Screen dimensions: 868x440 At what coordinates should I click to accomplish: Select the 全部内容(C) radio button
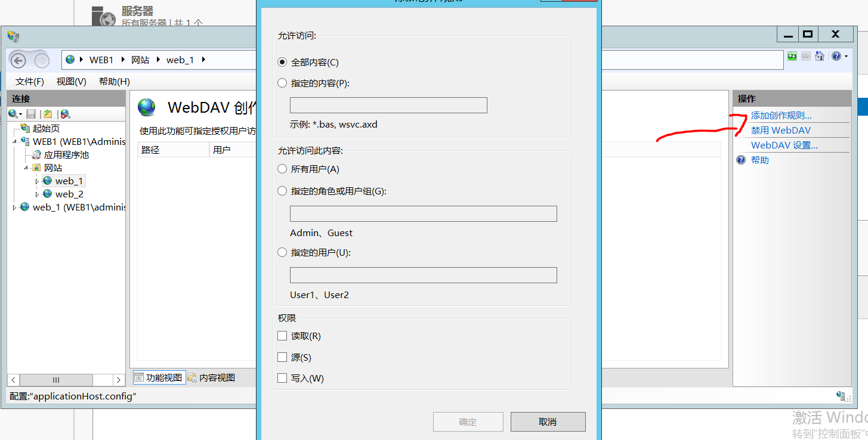tap(282, 62)
